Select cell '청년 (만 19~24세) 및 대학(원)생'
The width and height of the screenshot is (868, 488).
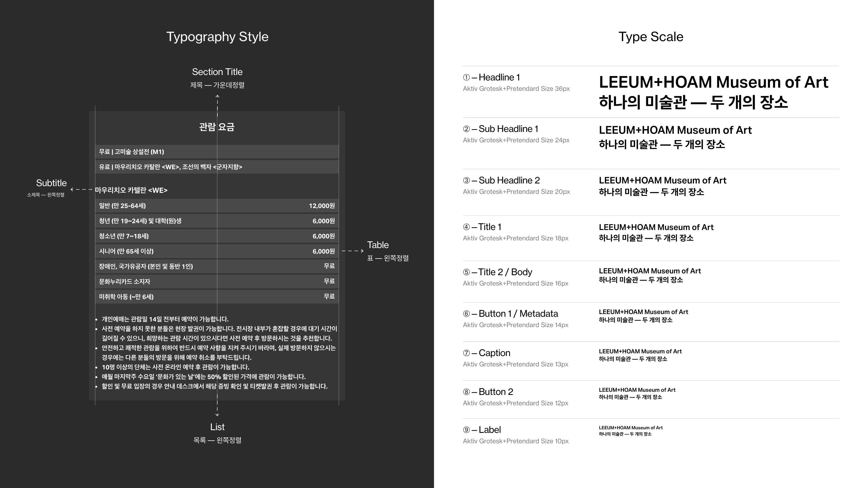(x=140, y=221)
